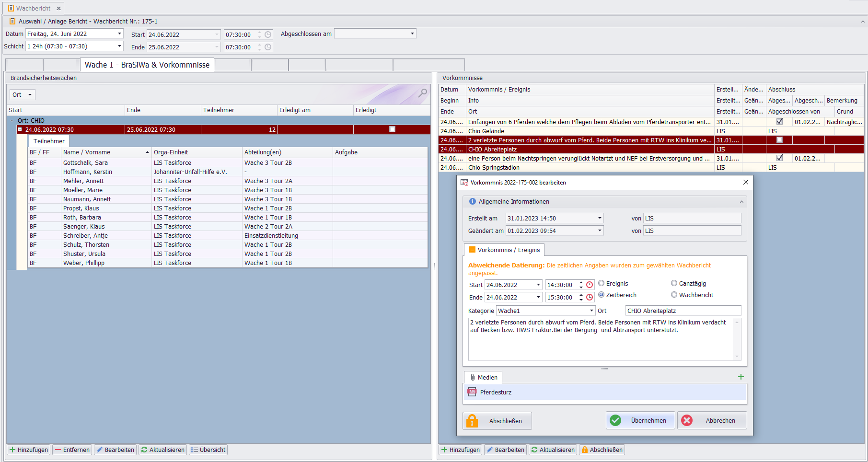Image resolution: width=868 pixels, height=462 pixels.
Task: Open the Kategorie dropdown showing Wache1
Action: (x=591, y=311)
